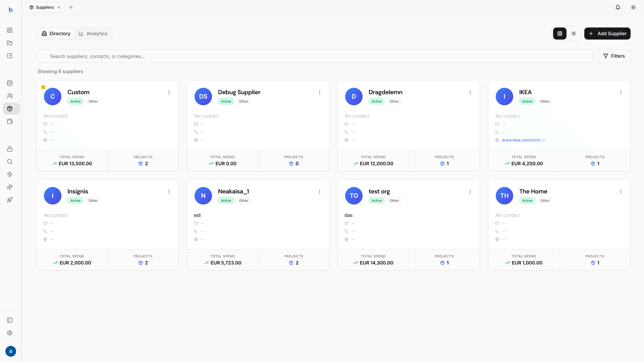Viewport: 644px width, 362px height.
Task: Open the database icon in sidebar
Action: (10, 83)
